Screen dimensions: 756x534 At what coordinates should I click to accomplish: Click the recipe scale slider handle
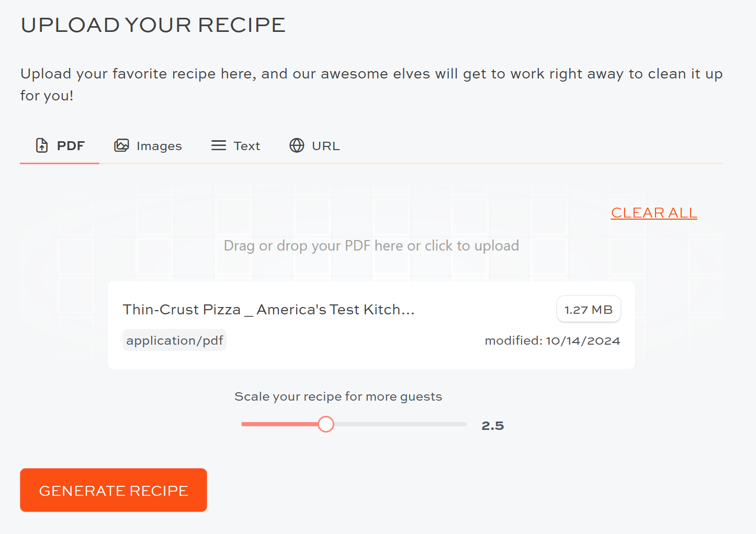click(x=326, y=424)
